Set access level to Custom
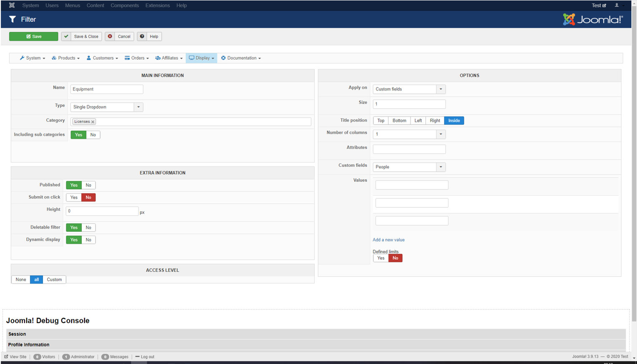Viewport: 637px width, 364px height. (x=54, y=279)
